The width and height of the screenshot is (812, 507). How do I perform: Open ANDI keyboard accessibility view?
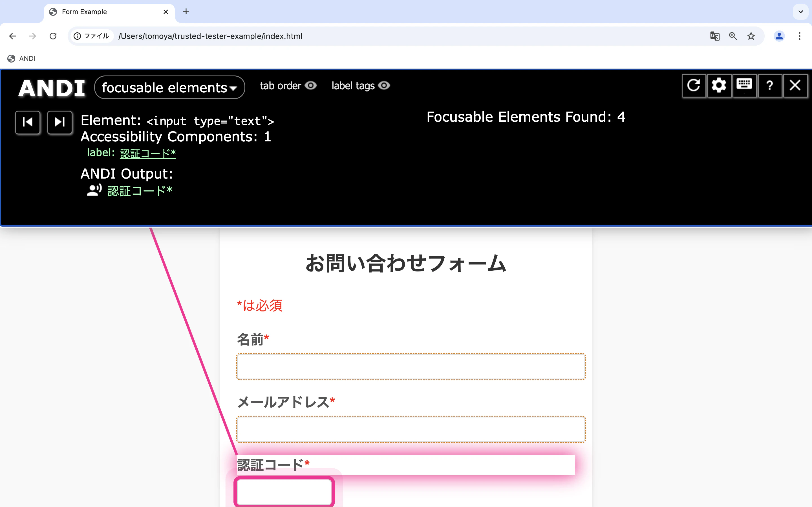[744, 86]
